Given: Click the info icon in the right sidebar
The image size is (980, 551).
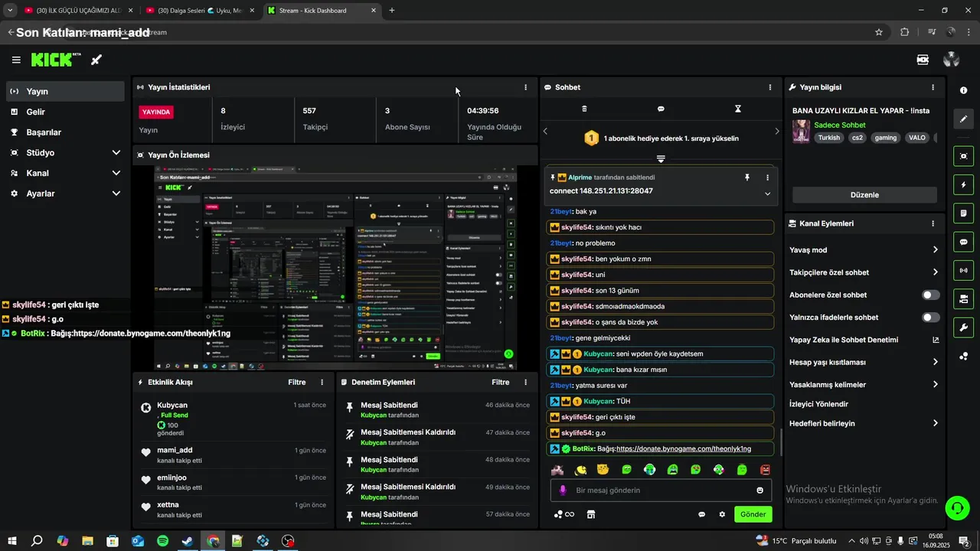Looking at the screenshot, I should [x=963, y=90].
